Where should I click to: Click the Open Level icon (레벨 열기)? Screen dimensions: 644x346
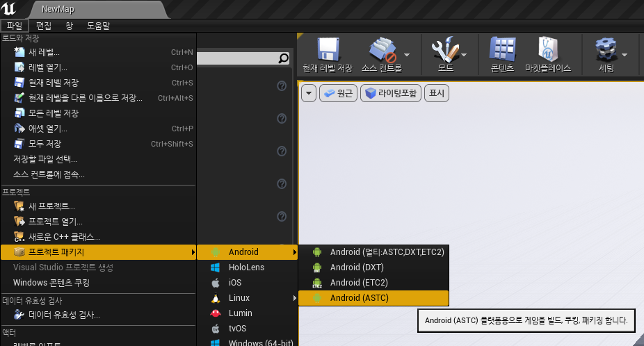pyautogui.click(x=19, y=67)
